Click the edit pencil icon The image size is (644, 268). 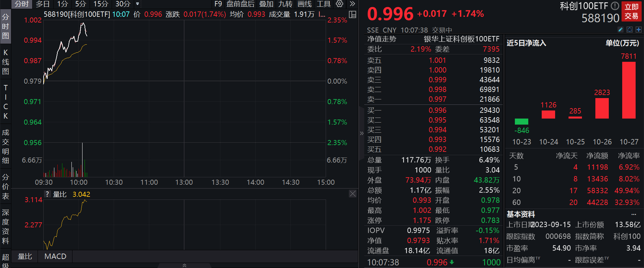point(621,30)
